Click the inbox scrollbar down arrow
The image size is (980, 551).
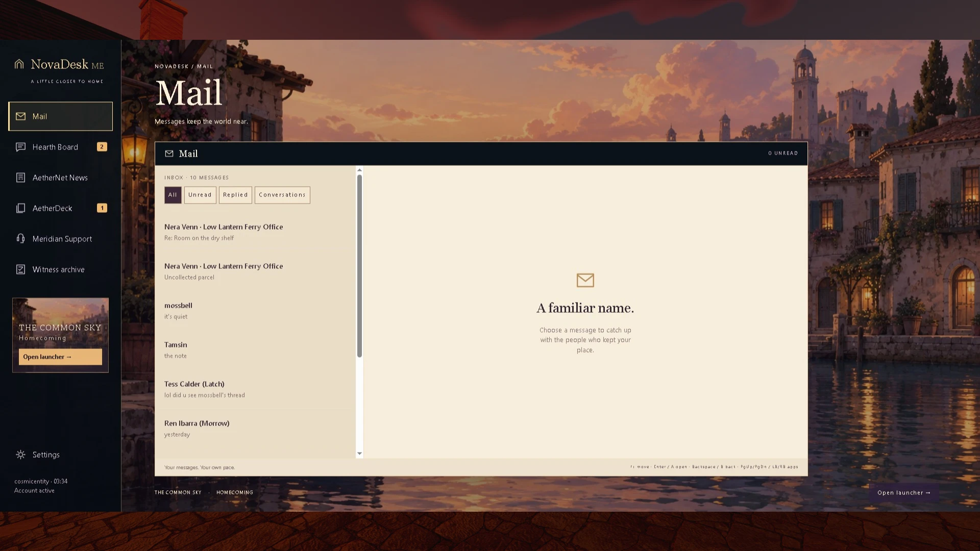pos(359,454)
